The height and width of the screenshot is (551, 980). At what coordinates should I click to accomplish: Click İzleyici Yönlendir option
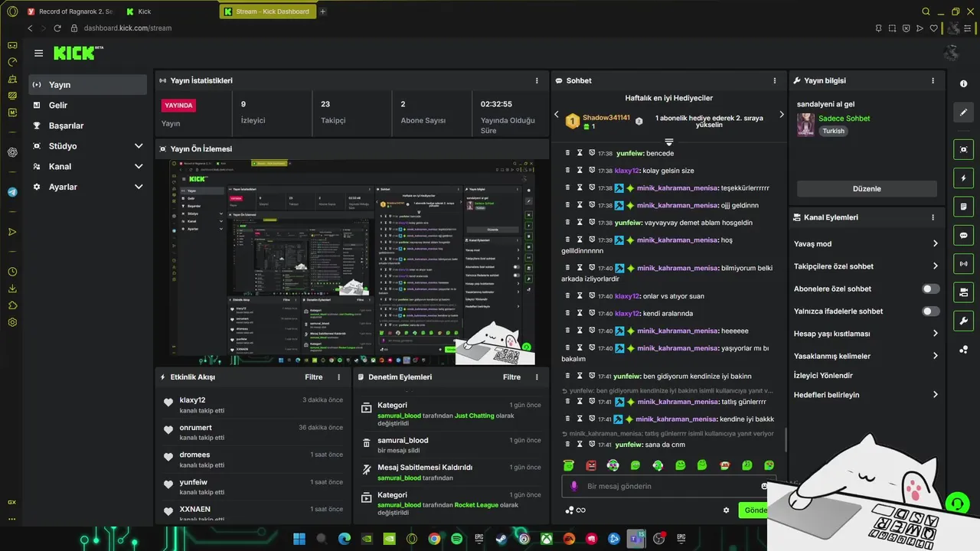[823, 376]
